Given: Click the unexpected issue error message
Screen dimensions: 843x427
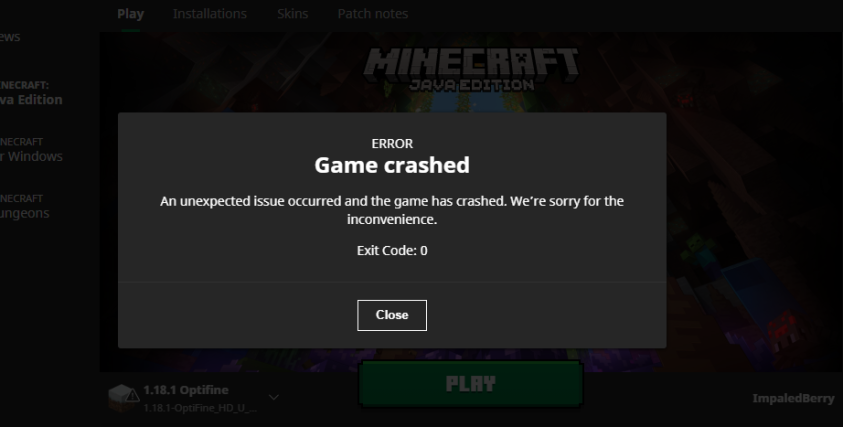Looking at the screenshot, I should (392, 210).
